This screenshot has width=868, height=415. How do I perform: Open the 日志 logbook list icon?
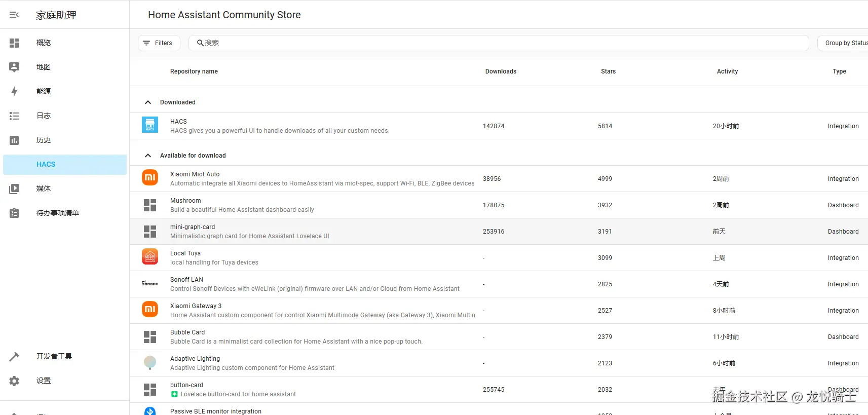pos(14,116)
